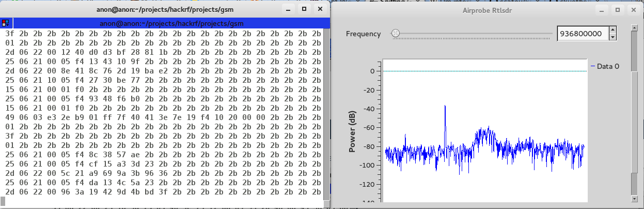This screenshot has height=209, width=644.
Task: Click the Data 0 legend entry
Action: pos(605,66)
